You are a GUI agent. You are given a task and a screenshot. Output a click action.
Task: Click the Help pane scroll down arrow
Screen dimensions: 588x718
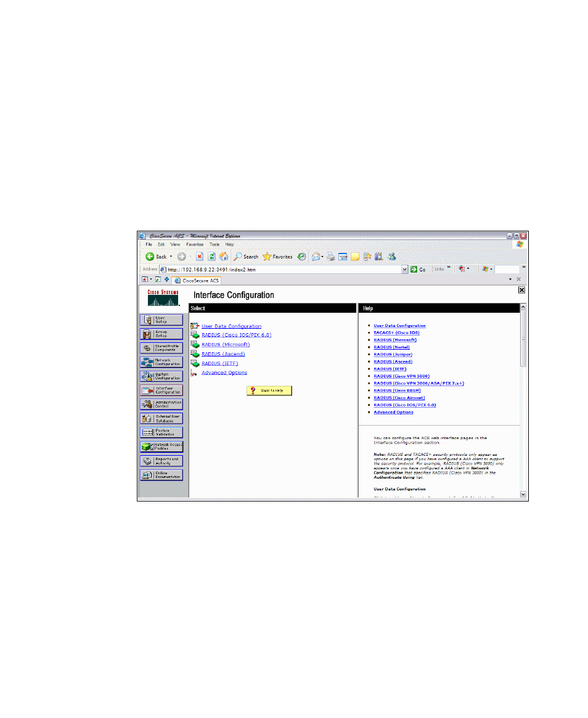click(x=523, y=495)
